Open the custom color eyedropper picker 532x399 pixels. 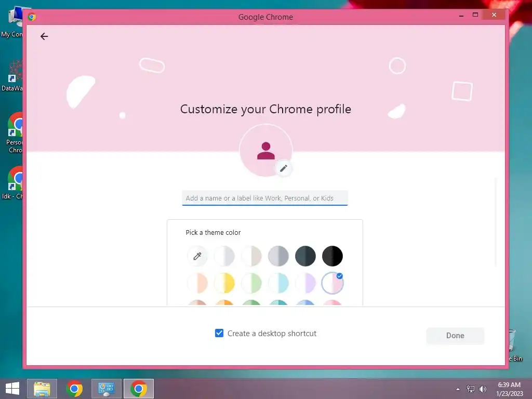point(197,256)
